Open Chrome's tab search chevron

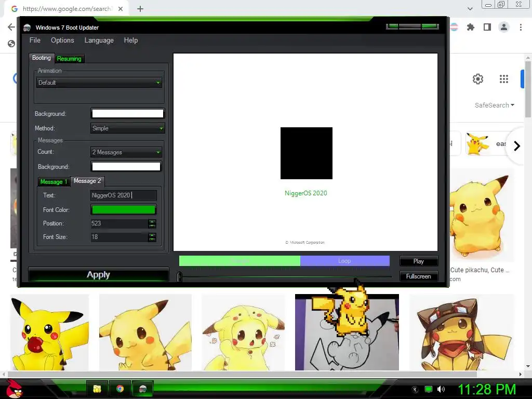470,9
